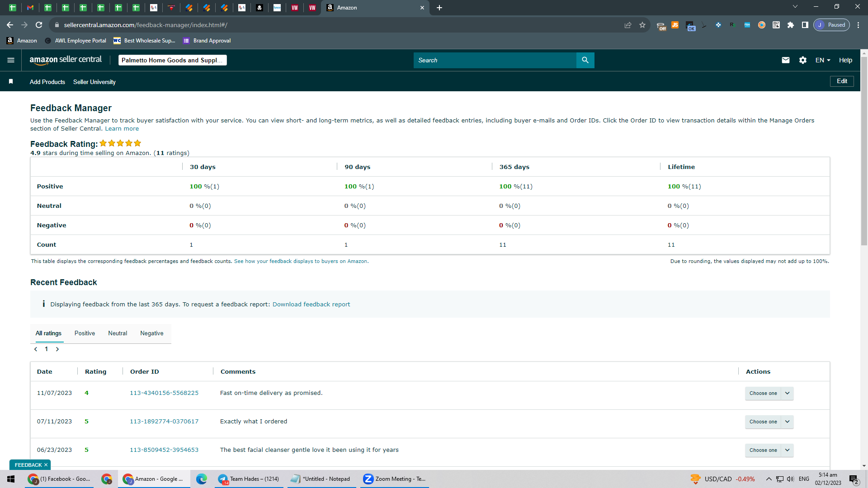Open the settings gear icon

(803, 60)
